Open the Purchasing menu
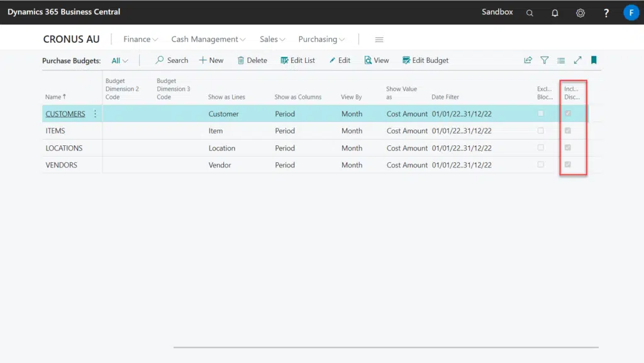 tap(321, 39)
